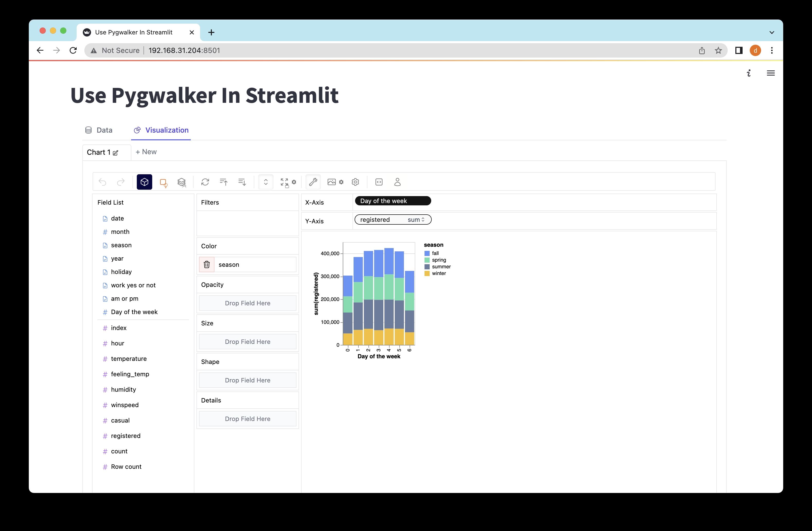
Task: Click the user/profile icon in toolbar
Action: tap(397, 182)
